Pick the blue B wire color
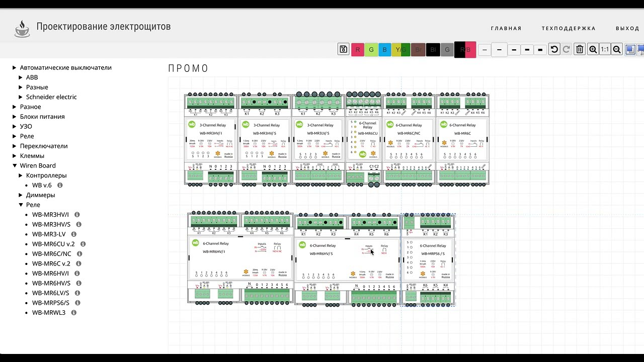Viewport: 644px width, 362px height. click(385, 50)
